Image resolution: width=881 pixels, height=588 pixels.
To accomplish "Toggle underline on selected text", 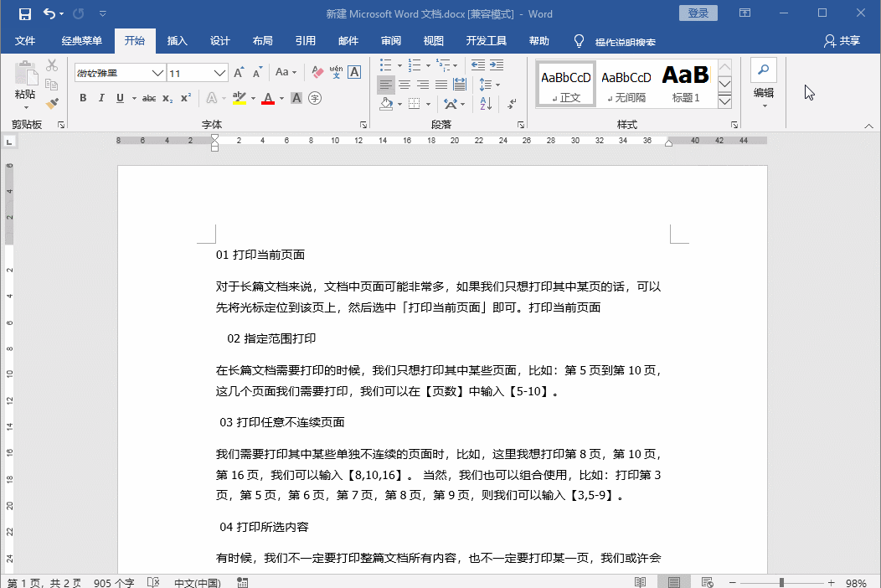I will pos(118,98).
